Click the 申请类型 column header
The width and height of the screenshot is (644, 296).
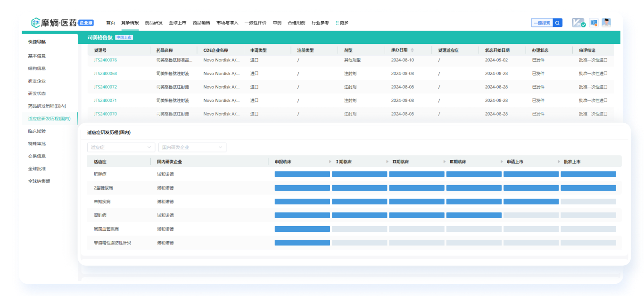258,50
